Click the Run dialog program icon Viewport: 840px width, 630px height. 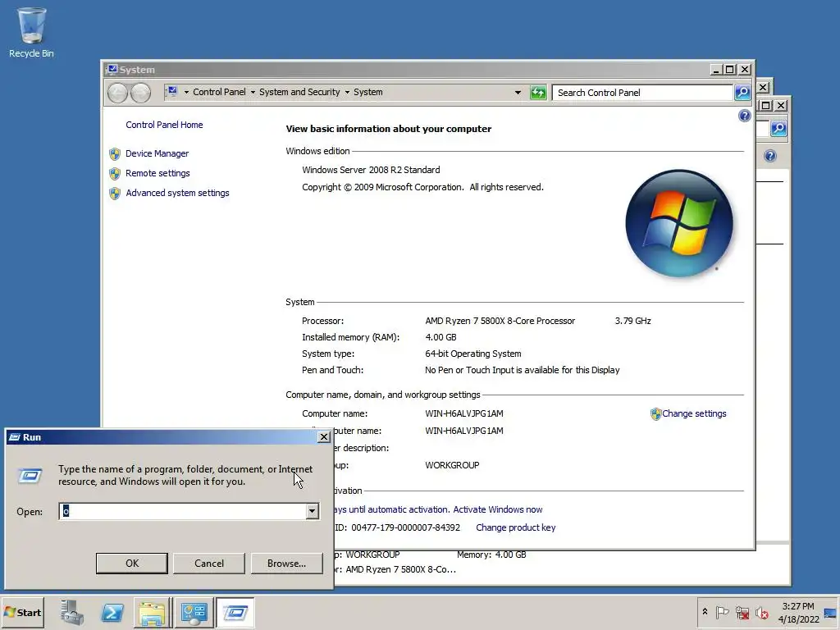point(30,476)
